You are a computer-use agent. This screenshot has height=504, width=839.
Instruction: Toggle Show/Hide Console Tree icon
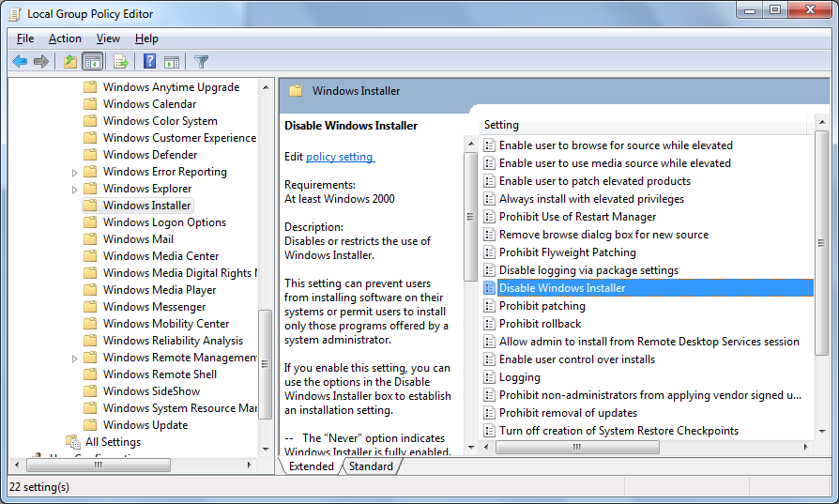(93, 62)
